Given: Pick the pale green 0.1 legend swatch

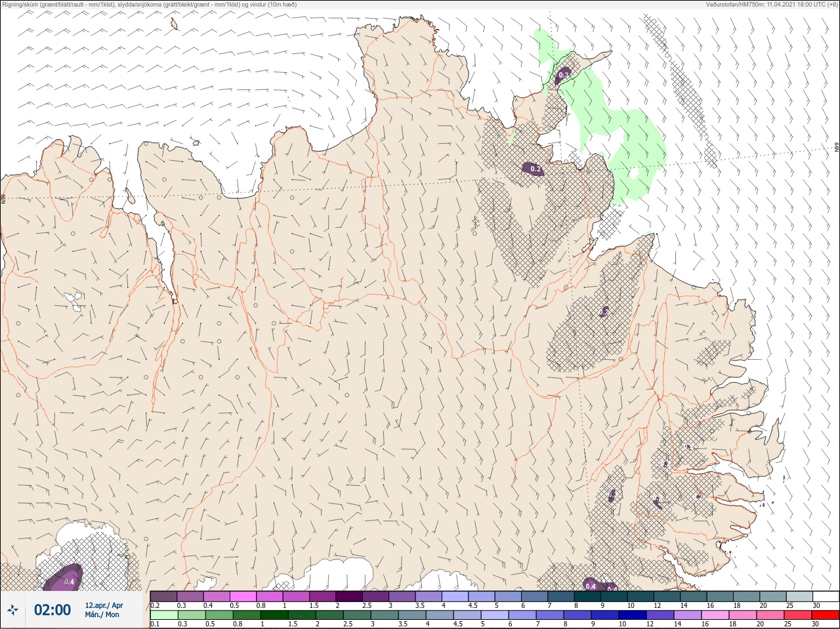Looking at the screenshot, I should pos(163,615).
